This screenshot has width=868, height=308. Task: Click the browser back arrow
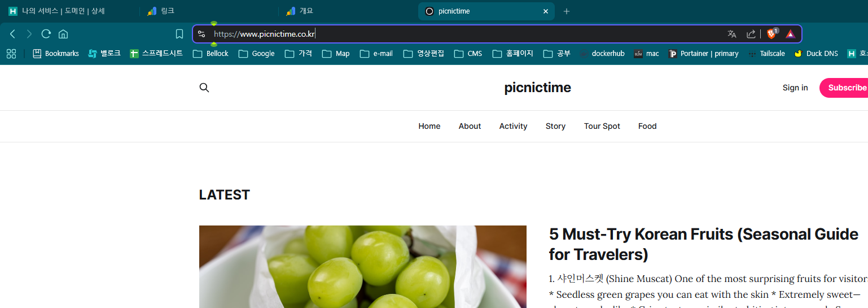pos(12,34)
